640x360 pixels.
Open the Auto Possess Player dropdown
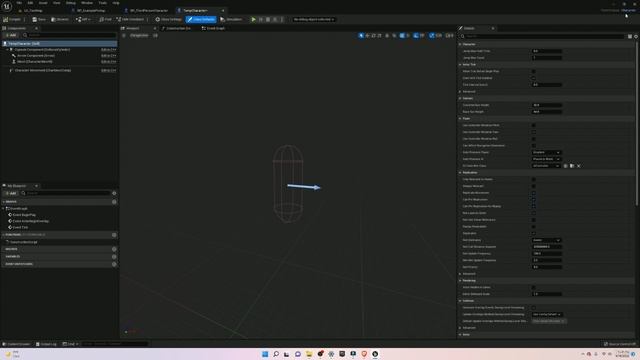(547, 152)
